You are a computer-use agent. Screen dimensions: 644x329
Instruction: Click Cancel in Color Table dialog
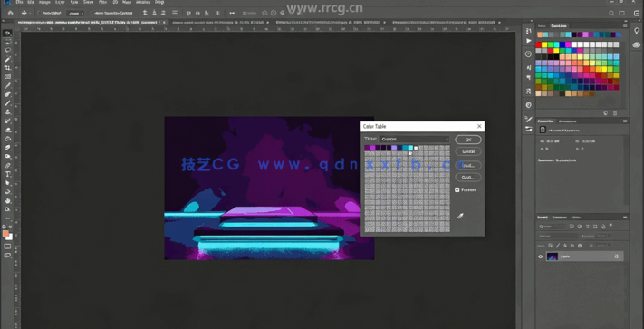tap(468, 151)
